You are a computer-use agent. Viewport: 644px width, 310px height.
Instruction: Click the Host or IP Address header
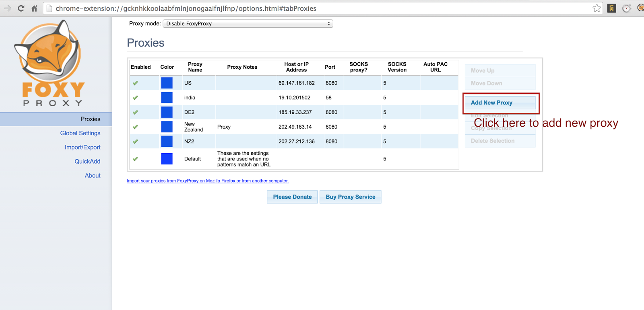297,67
